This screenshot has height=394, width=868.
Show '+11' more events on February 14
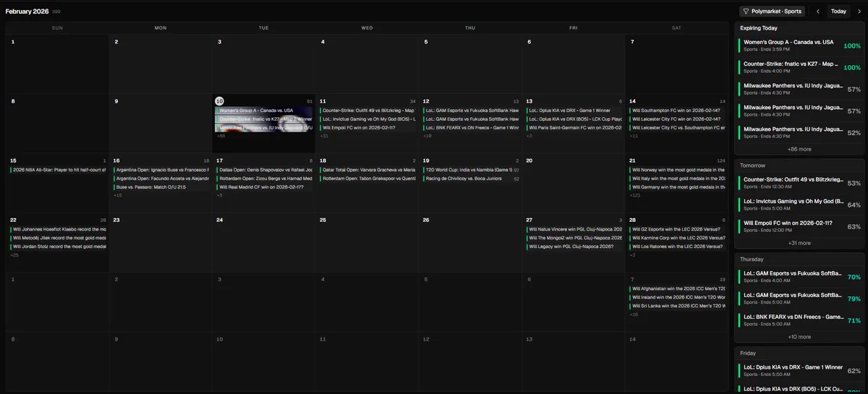coord(634,136)
